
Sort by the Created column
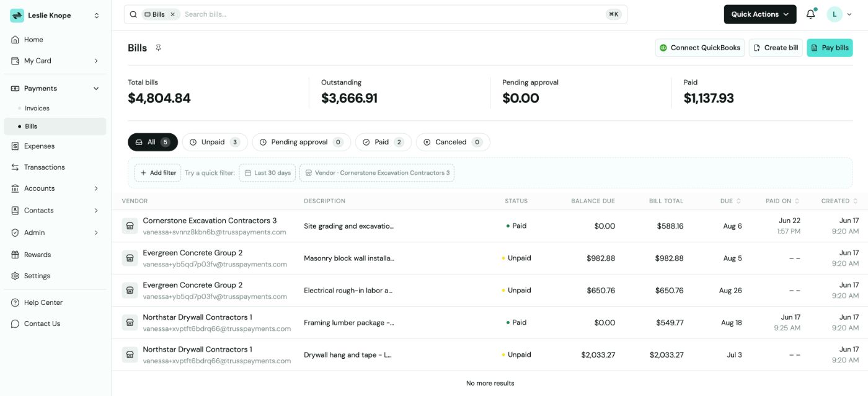[x=839, y=201]
